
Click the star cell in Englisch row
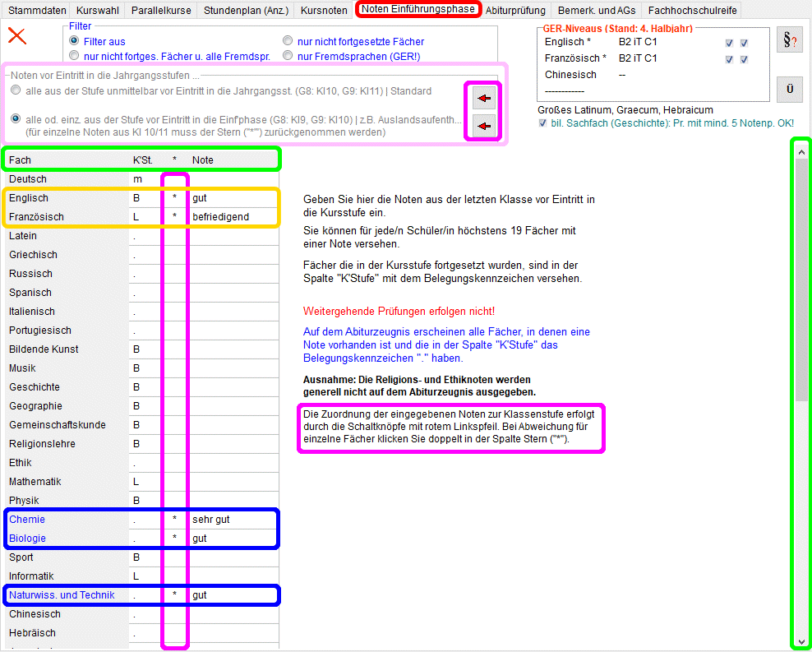[x=174, y=198]
